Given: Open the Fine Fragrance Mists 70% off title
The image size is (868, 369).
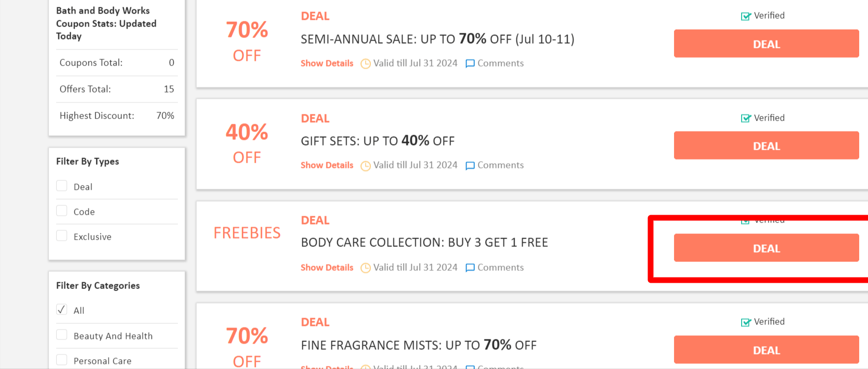Looking at the screenshot, I should [418, 345].
